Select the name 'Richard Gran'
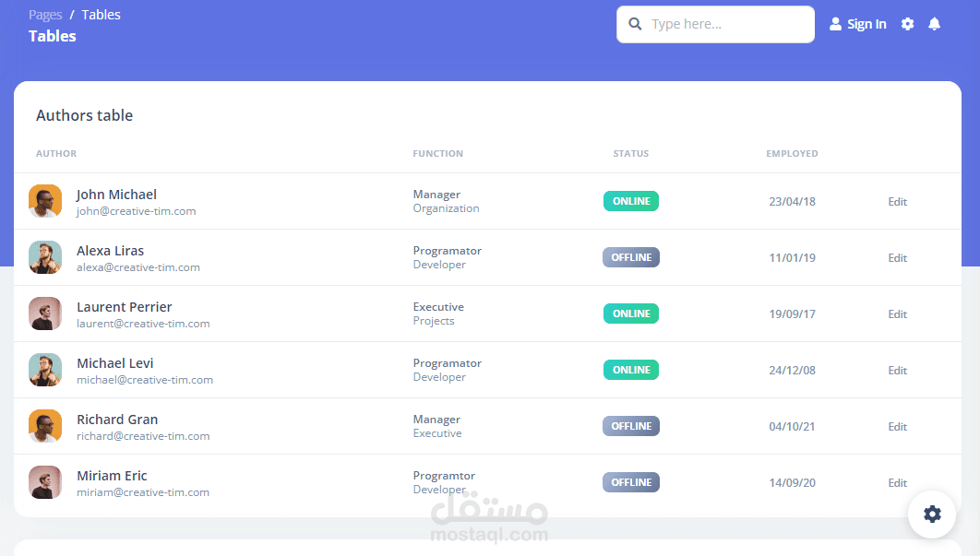The image size is (980, 556). pyautogui.click(x=117, y=420)
